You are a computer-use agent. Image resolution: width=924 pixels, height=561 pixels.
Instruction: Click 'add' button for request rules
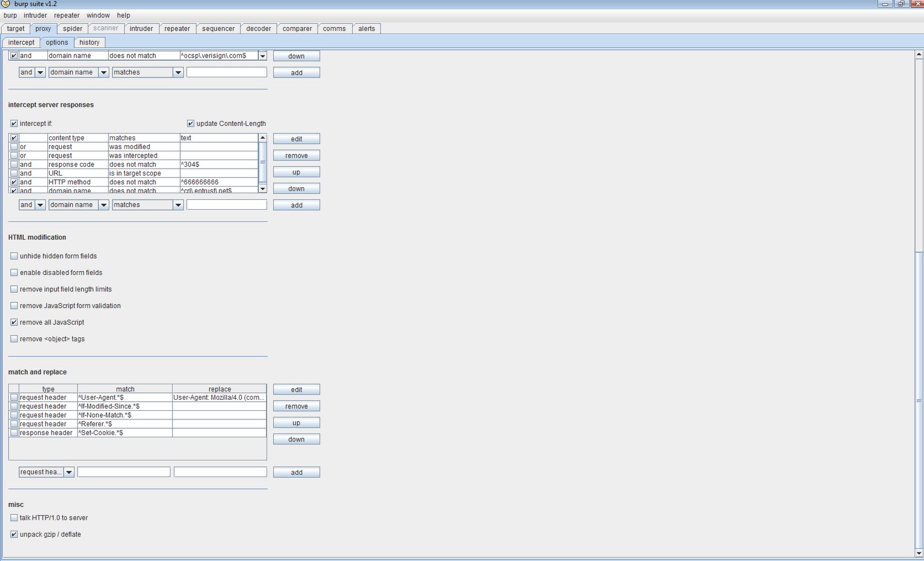click(x=296, y=73)
